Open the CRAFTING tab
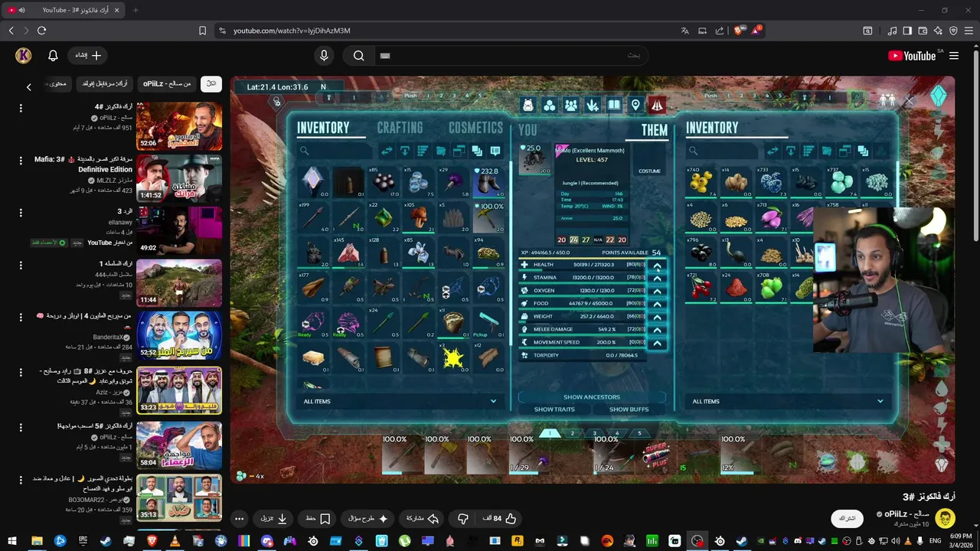The width and height of the screenshot is (980, 551). point(400,128)
